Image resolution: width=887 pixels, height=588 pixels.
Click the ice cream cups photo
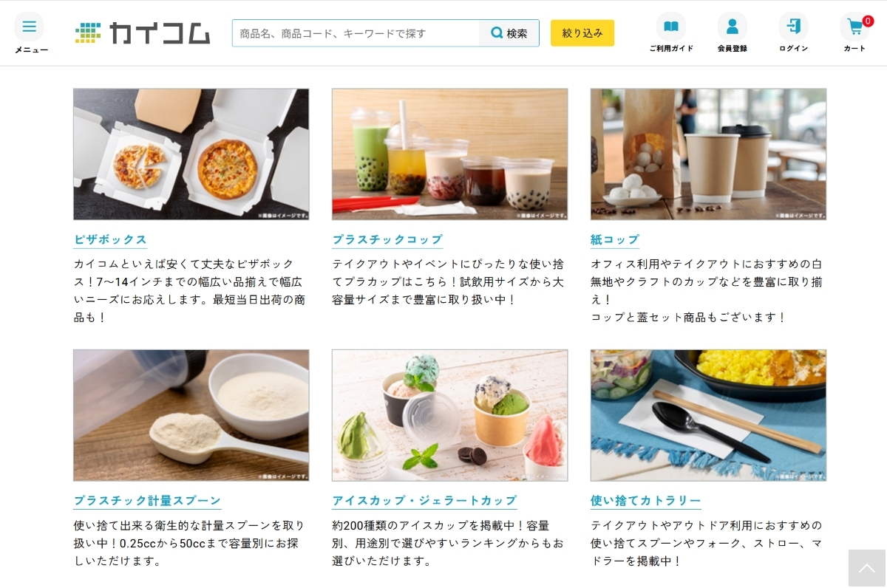pyautogui.click(x=450, y=415)
